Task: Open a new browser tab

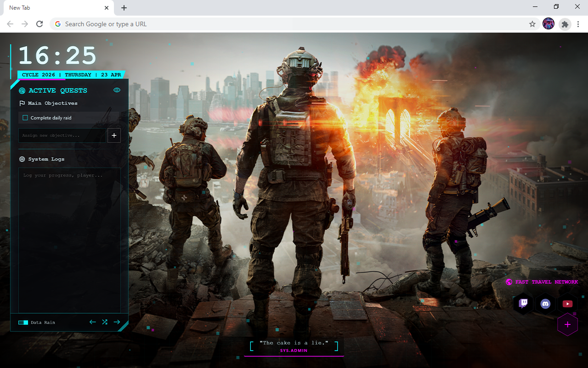Action: click(x=124, y=8)
